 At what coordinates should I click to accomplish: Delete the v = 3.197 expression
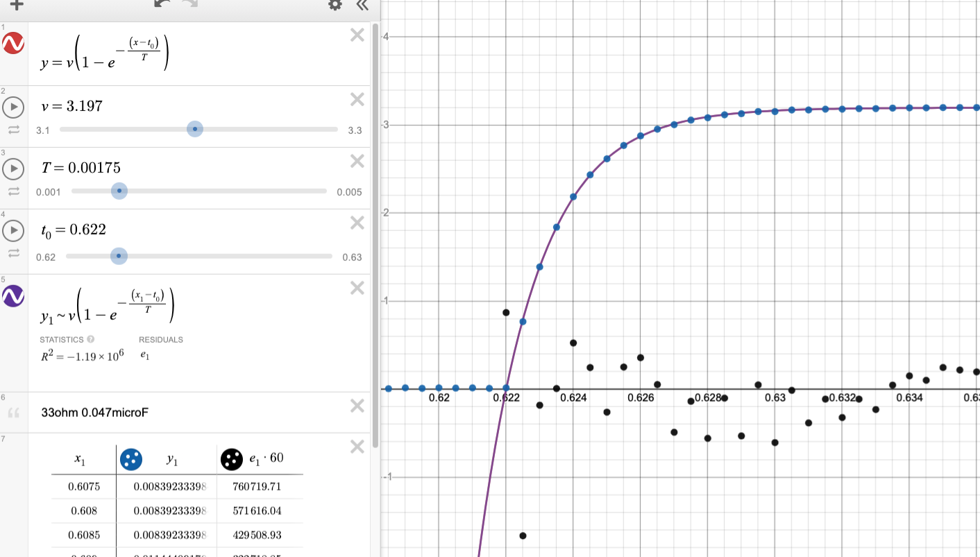click(x=357, y=99)
